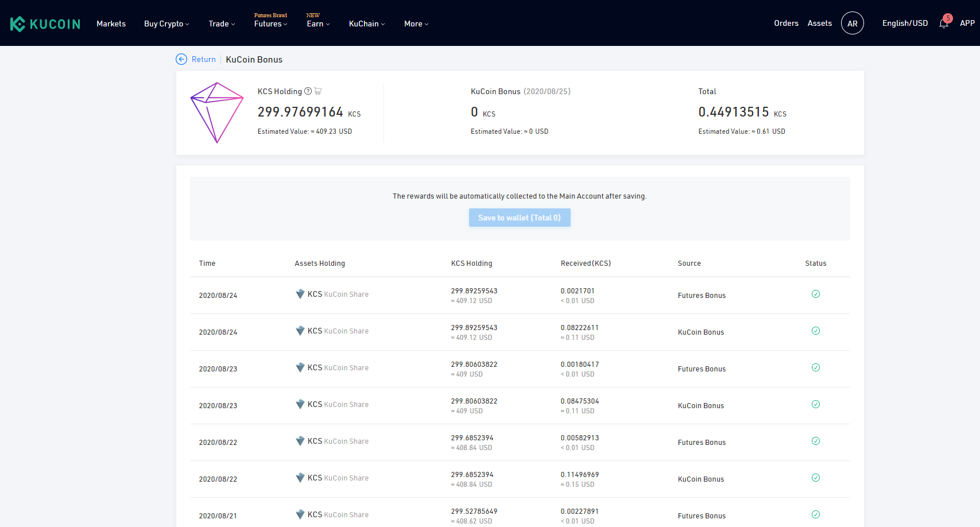Click received amount 0.0021701

578,290
